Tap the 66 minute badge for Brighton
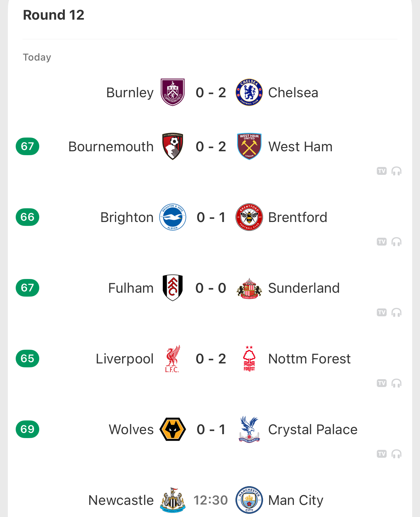 point(27,217)
